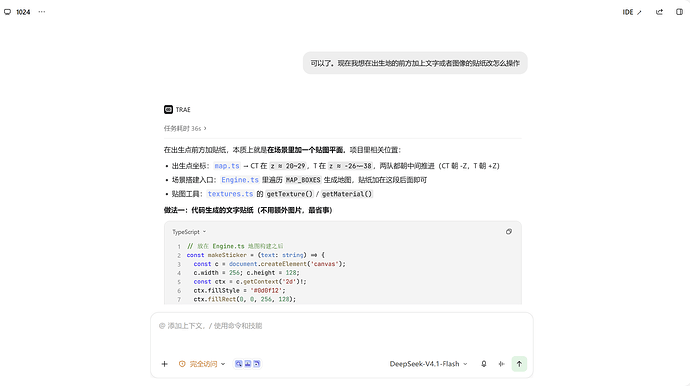Copy the code block contents
690x386 pixels.
click(509, 232)
